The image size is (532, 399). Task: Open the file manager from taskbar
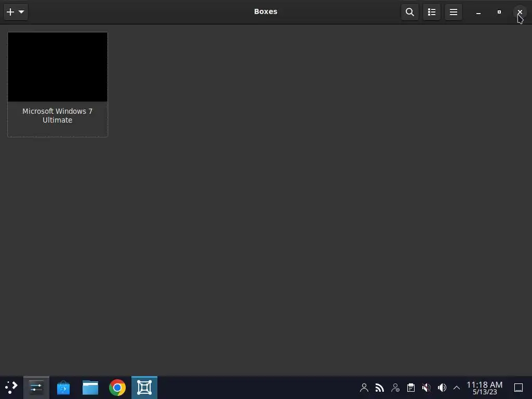(90, 388)
